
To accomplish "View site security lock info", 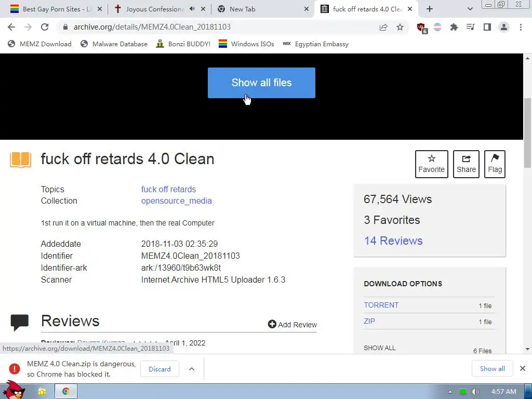I will point(65,27).
